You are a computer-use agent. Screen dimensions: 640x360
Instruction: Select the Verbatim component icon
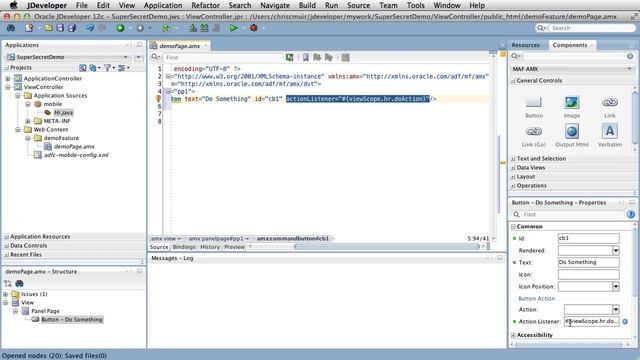click(609, 131)
